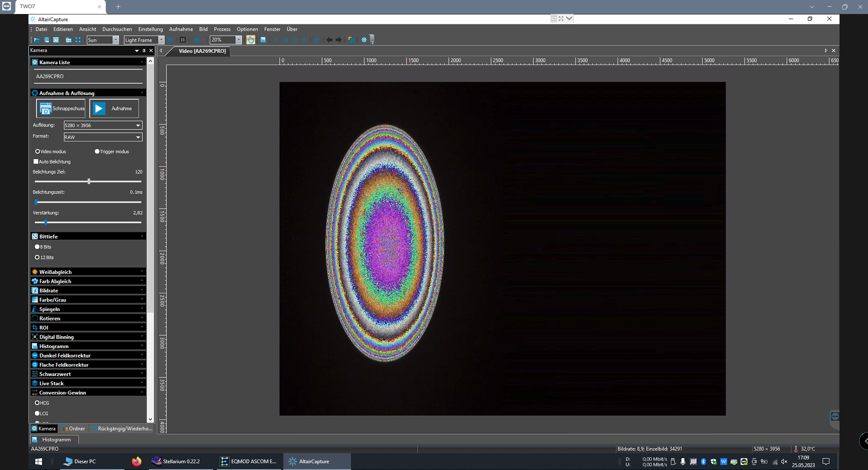This screenshot has width=868, height=470.
Task: Adjust the Belichtungs Ziel slider
Action: [88, 181]
